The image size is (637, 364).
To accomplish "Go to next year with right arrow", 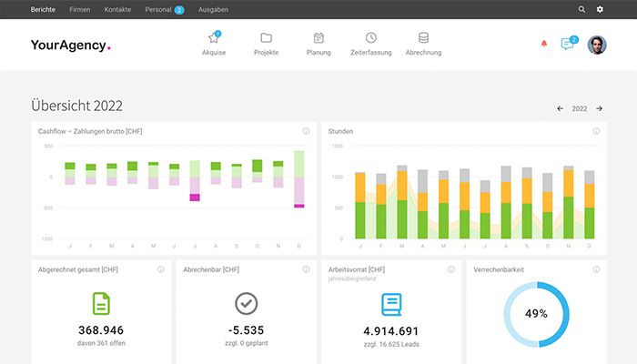I will [599, 108].
